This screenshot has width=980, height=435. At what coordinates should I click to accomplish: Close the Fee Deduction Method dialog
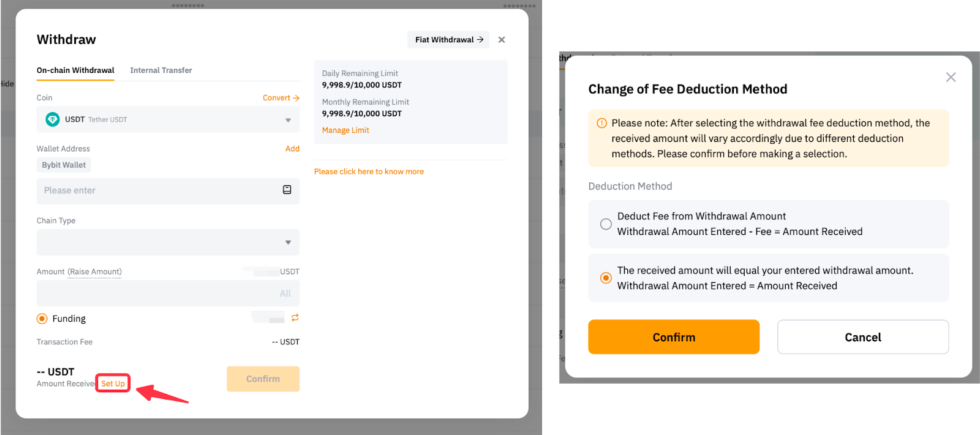coord(951,77)
